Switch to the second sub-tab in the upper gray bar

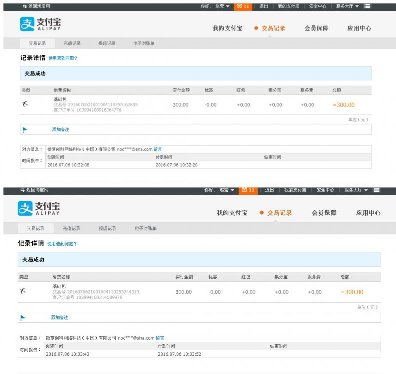coord(72,43)
